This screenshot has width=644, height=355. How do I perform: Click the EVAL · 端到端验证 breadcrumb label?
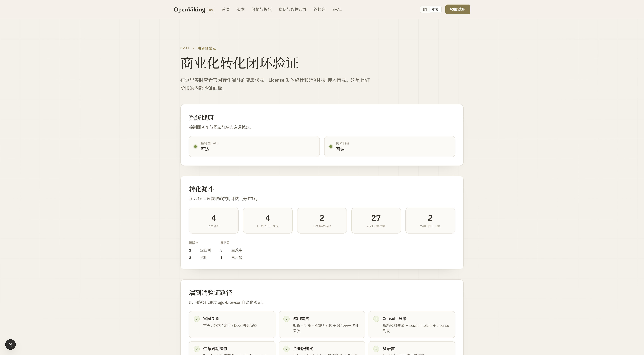tap(198, 48)
